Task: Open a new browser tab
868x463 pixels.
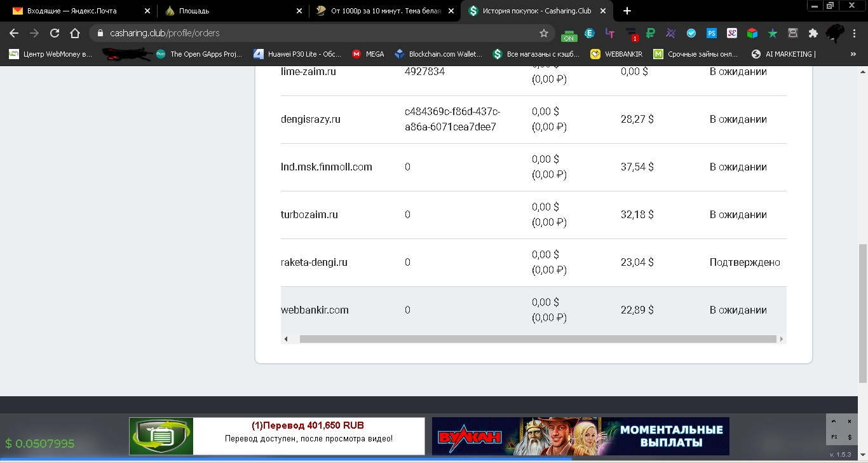Action: pyautogui.click(x=627, y=11)
